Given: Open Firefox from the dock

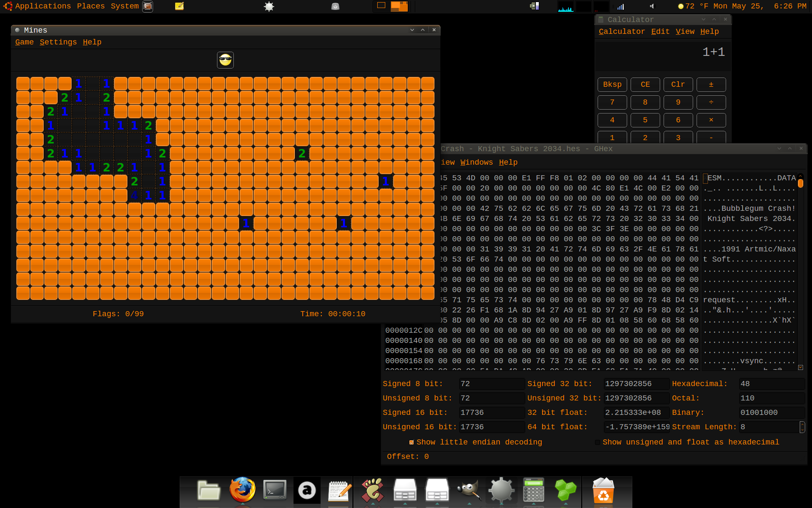Looking at the screenshot, I should click(x=242, y=490).
